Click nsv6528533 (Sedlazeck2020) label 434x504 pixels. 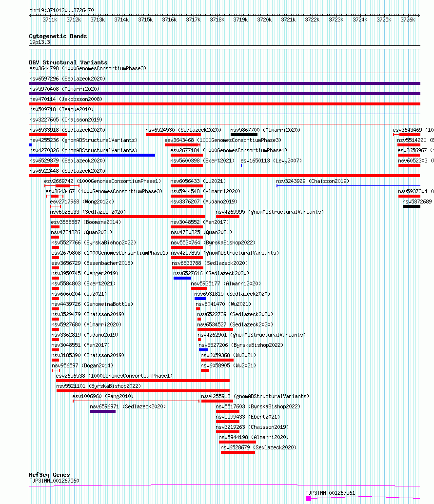coord(88,212)
